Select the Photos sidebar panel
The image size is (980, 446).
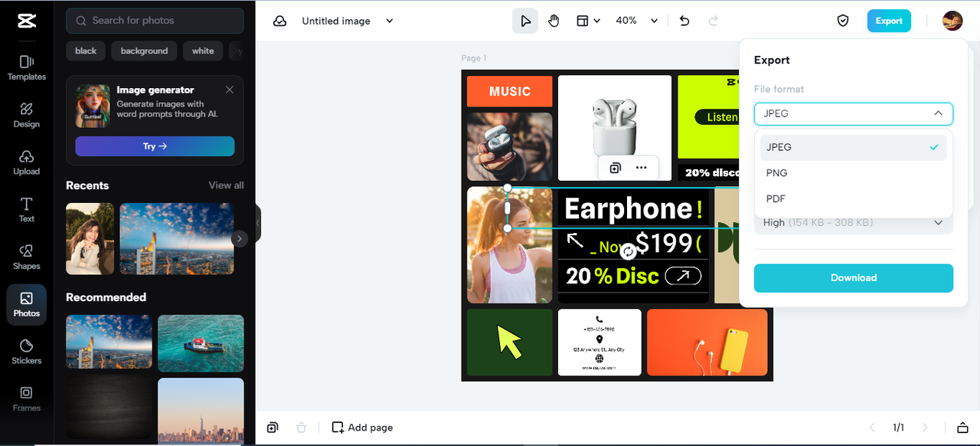pyautogui.click(x=27, y=304)
